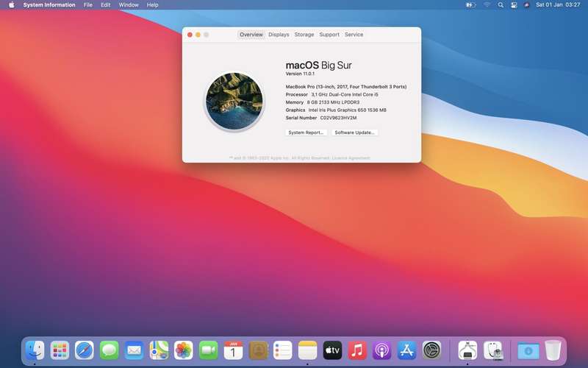Click the Intel Iris Plus Graphics value
588x368 pixels.
pos(347,110)
